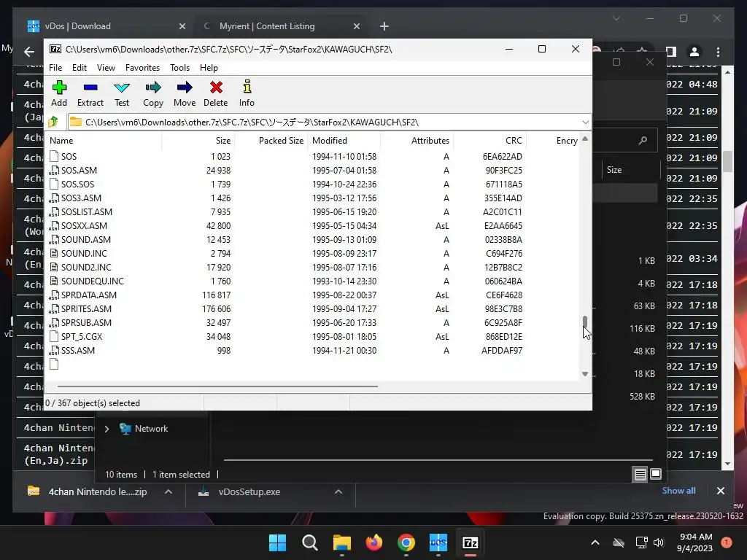
Task: Open the Info toolbar icon
Action: [247, 93]
